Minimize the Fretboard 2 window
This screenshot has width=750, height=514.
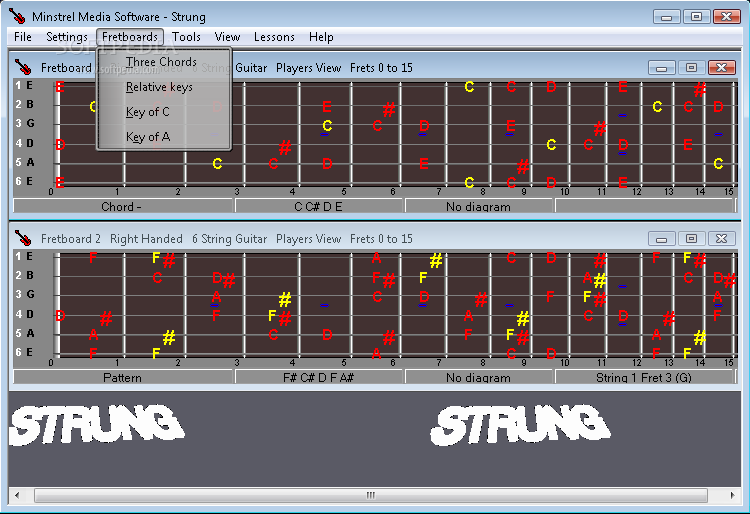pos(662,238)
